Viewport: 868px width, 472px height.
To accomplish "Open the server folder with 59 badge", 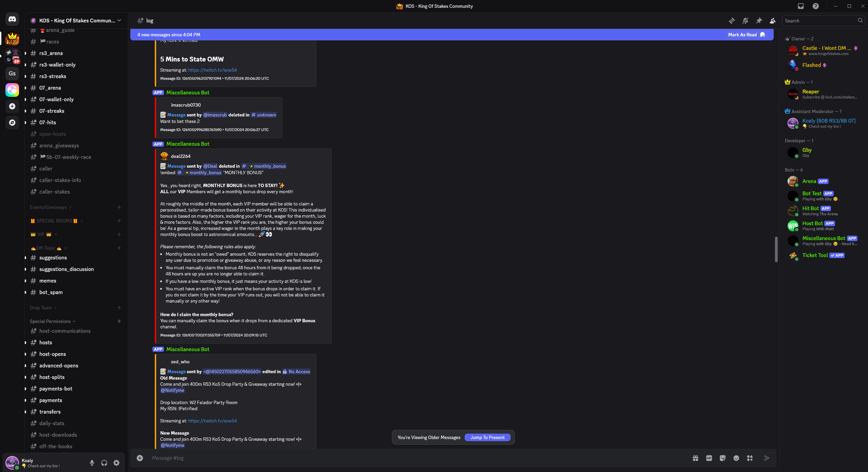I will (x=12, y=56).
